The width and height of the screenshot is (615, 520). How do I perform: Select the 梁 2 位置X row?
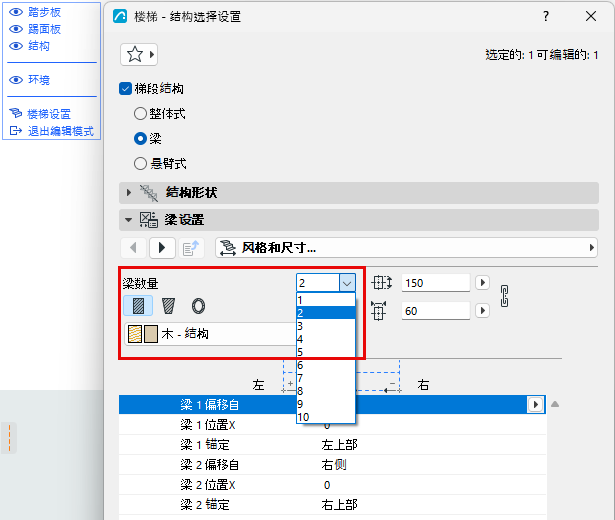332,485
